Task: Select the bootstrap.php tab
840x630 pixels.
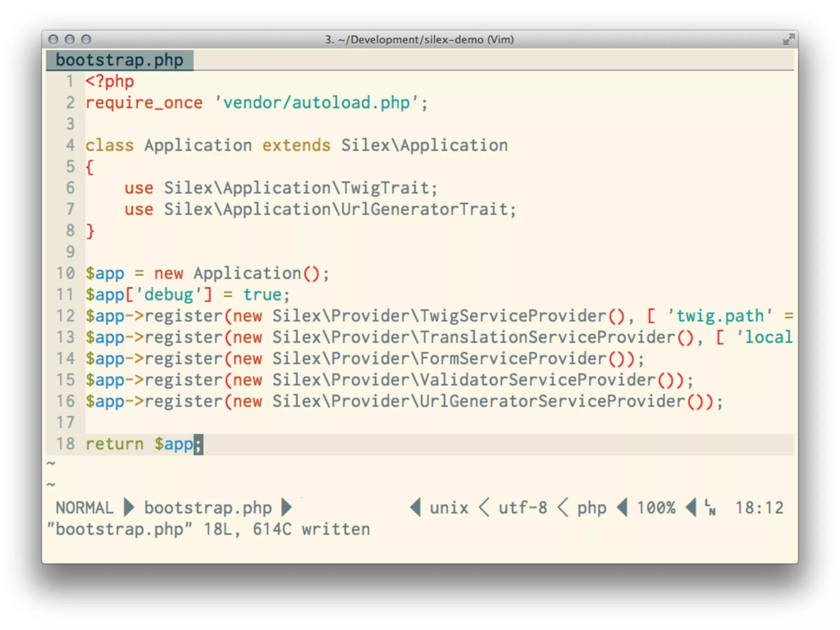Action: [119, 60]
